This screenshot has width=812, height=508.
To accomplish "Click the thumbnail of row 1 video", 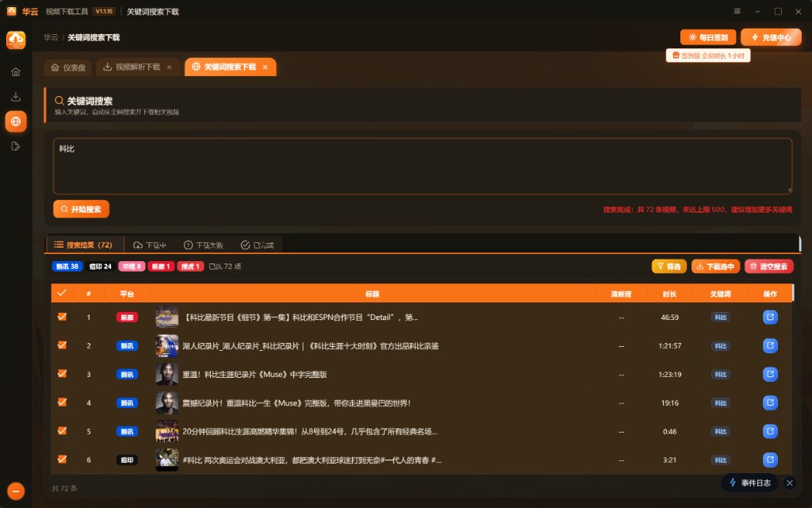I will tap(167, 317).
